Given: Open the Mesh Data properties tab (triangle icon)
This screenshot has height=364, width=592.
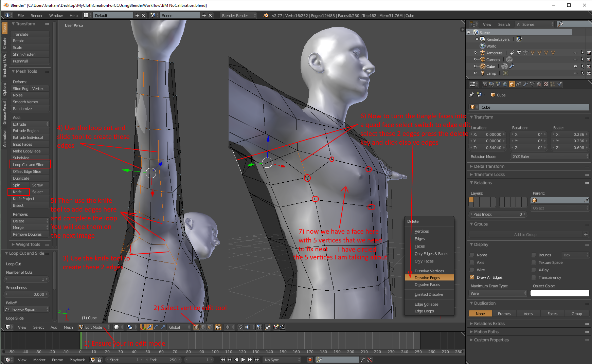Looking at the screenshot, I should pyautogui.click(x=532, y=84).
